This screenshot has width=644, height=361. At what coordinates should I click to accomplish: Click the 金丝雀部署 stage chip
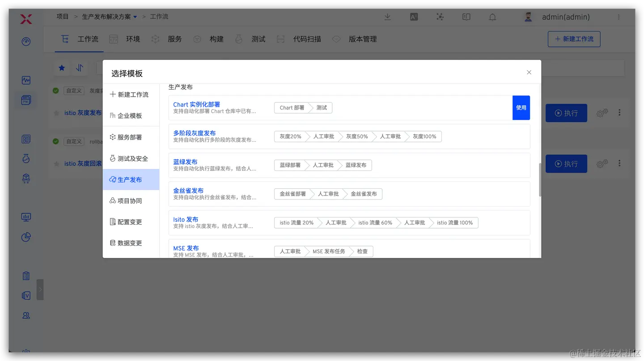[x=293, y=194]
